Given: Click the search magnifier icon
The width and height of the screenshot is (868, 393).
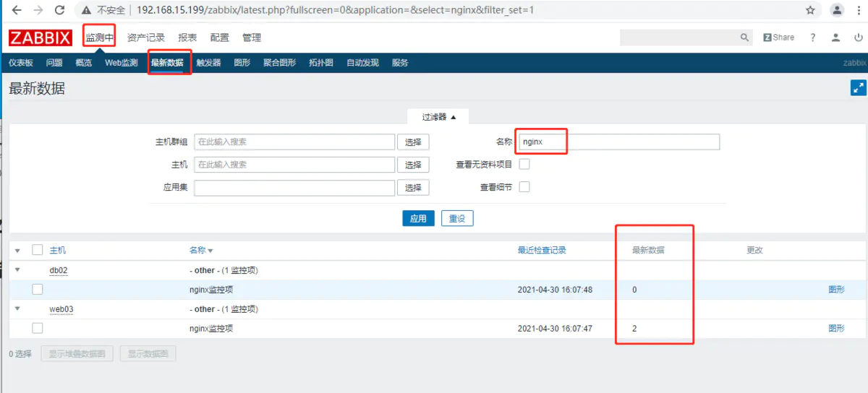Looking at the screenshot, I should pos(745,38).
